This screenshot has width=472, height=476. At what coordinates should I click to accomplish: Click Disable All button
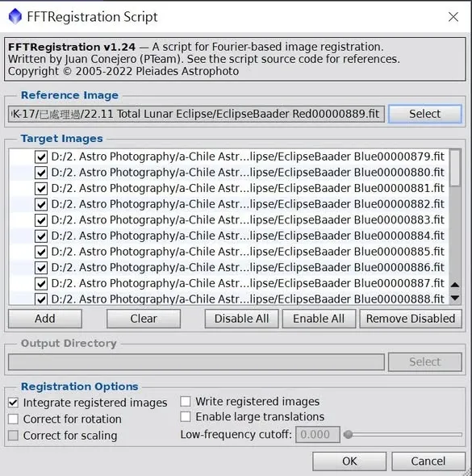tap(241, 319)
